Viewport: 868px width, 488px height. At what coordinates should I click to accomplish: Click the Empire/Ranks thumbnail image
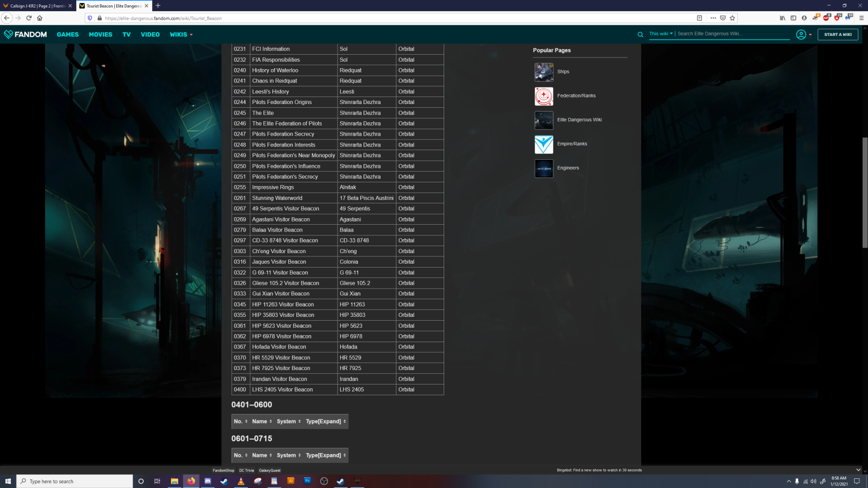pyautogui.click(x=543, y=144)
